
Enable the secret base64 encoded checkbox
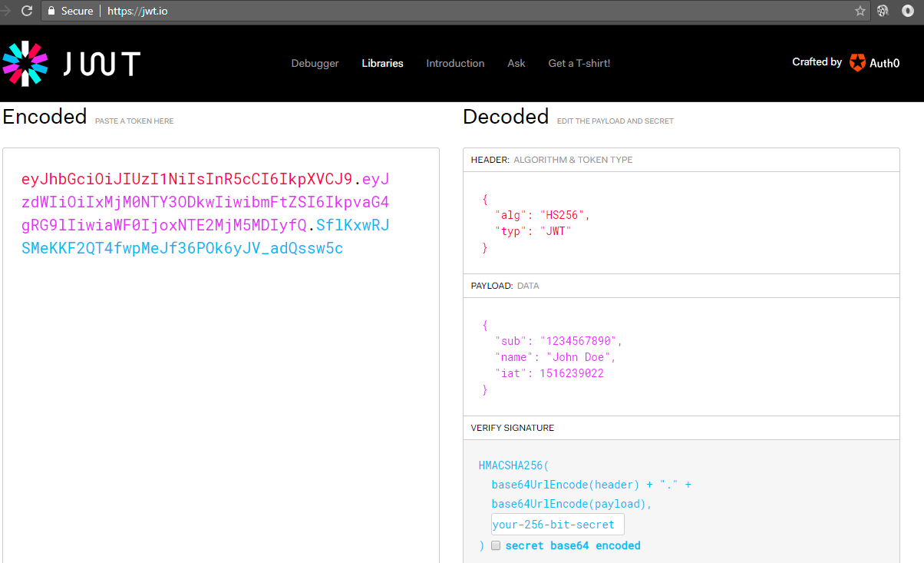pyautogui.click(x=496, y=545)
